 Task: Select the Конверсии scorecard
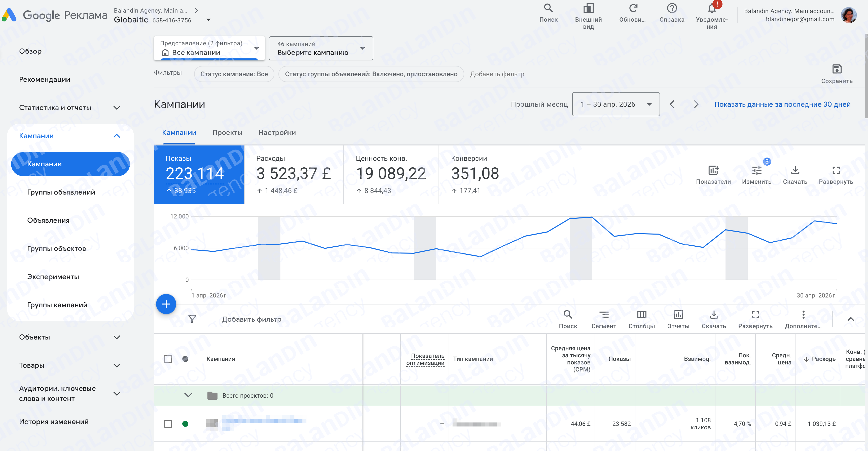point(484,175)
